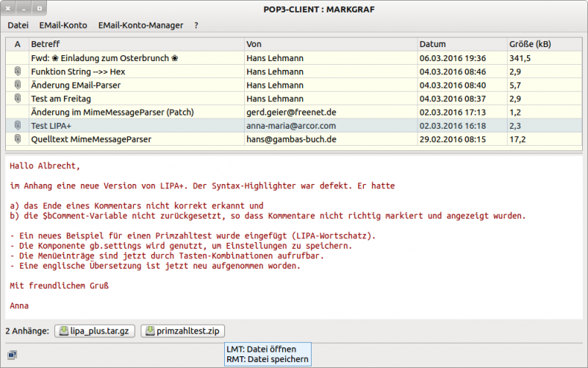Open the ? help menu
Screen dimensions: 588x368
tap(196, 25)
